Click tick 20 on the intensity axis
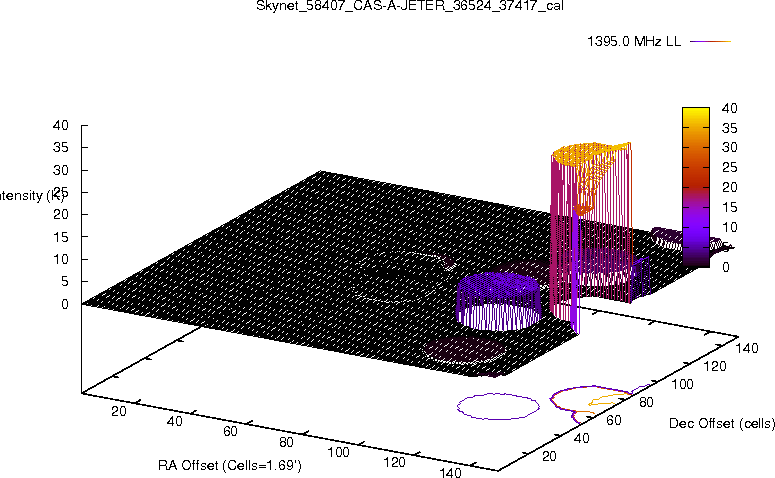Screen dimensions: 775x478 click(61, 215)
